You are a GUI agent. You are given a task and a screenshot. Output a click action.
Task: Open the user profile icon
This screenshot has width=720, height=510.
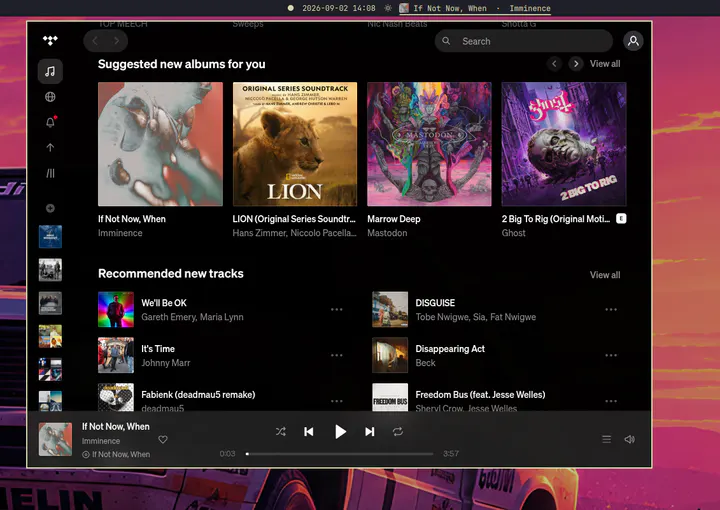click(633, 41)
